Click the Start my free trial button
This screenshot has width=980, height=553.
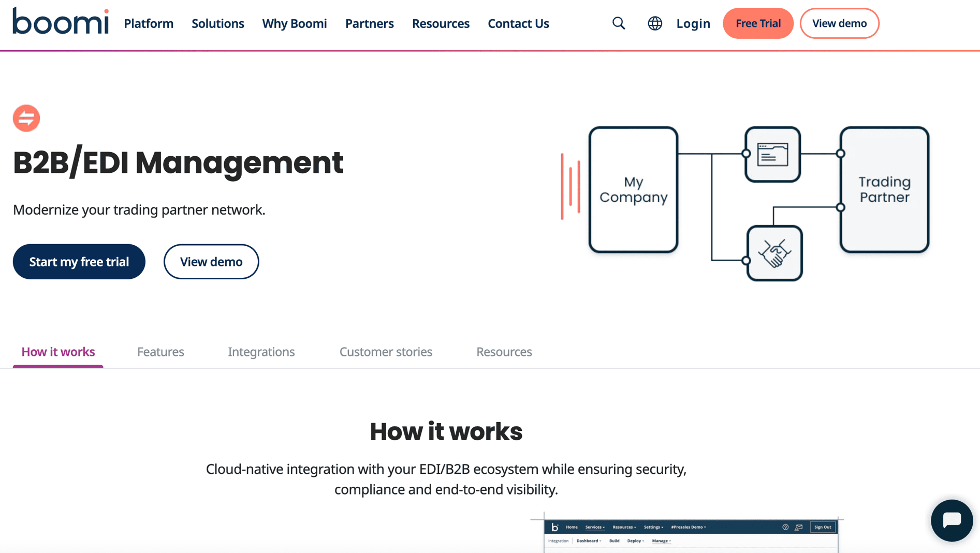point(79,261)
